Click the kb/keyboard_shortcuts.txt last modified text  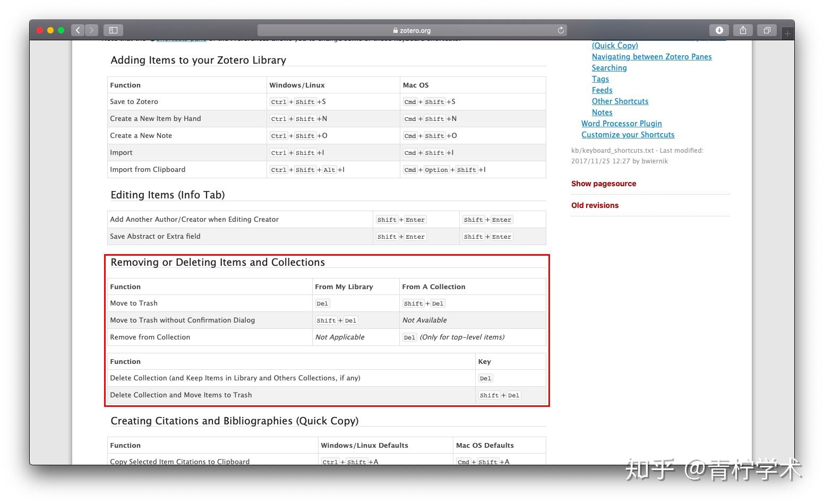point(637,156)
